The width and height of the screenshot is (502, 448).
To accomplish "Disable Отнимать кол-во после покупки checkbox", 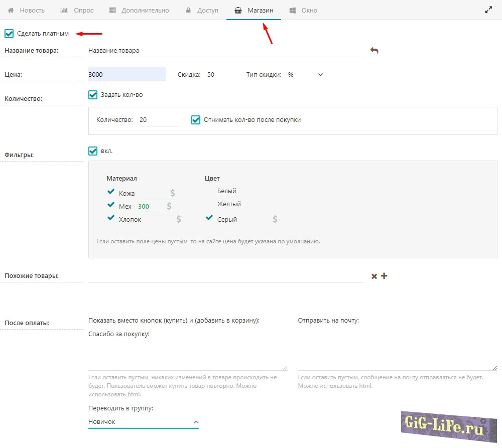I will 196,120.
